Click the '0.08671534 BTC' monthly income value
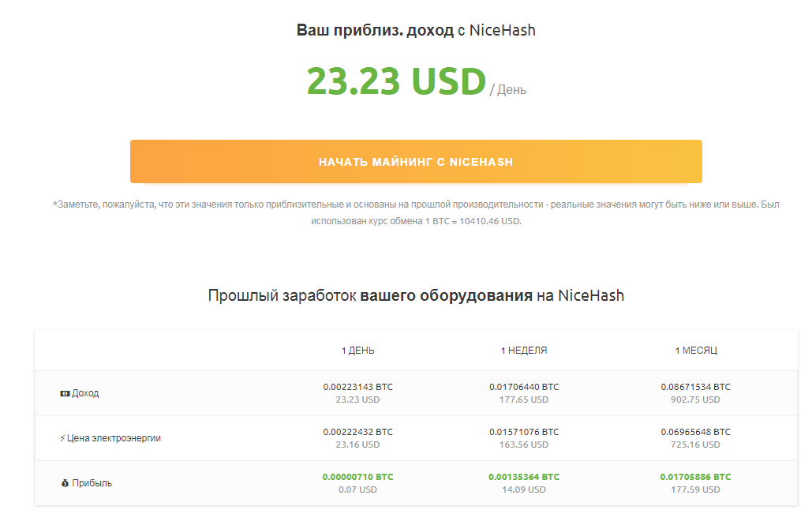This screenshot has width=812, height=514. tap(695, 387)
